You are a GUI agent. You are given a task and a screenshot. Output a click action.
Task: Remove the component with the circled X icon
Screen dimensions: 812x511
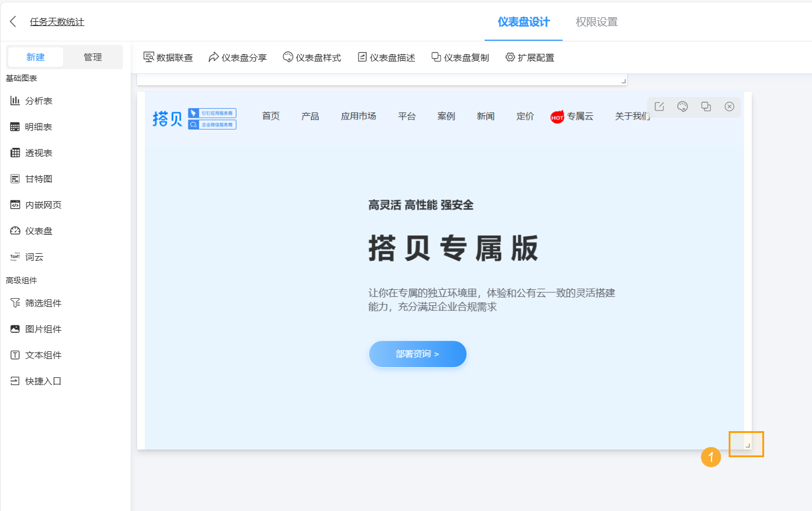[x=729, y=106]
